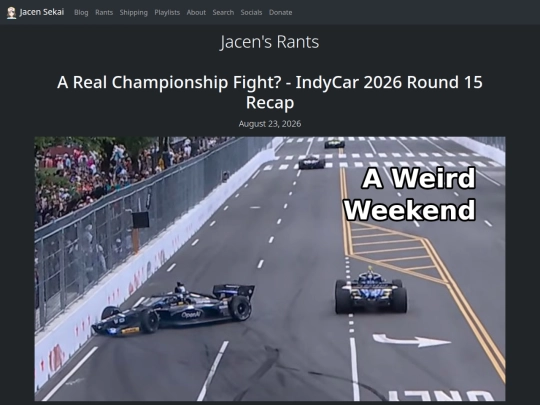
Task: Click the August 23, 2026 date
Action: (270, 124)
